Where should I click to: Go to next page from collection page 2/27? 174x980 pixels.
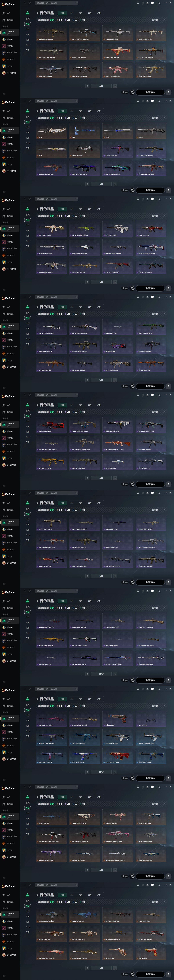[115, 86]
